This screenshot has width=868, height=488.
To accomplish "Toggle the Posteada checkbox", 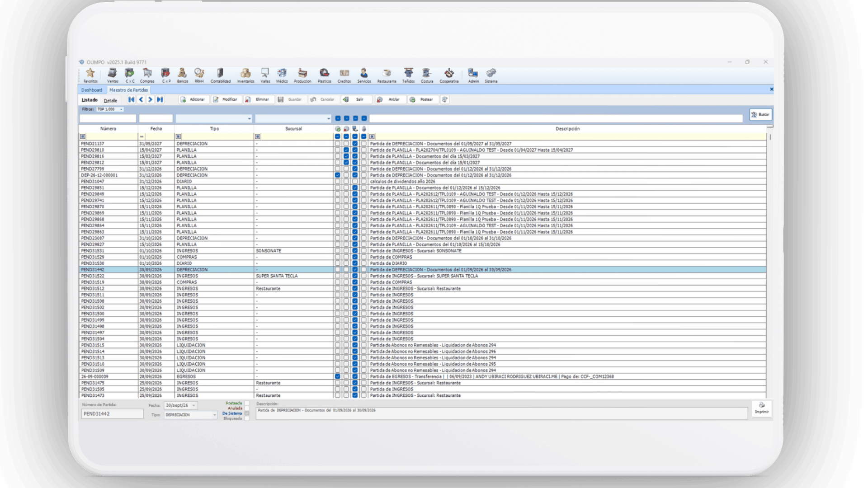I will [x=247, y=403].
